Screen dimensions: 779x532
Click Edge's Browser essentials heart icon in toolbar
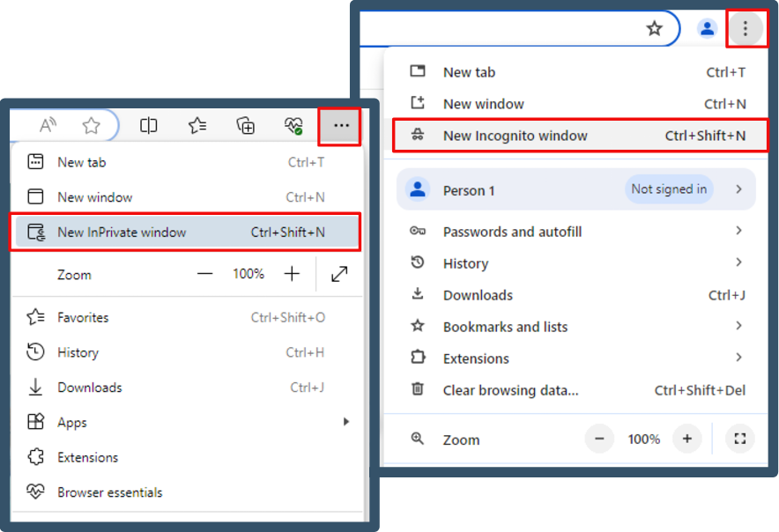click(293, 126)
